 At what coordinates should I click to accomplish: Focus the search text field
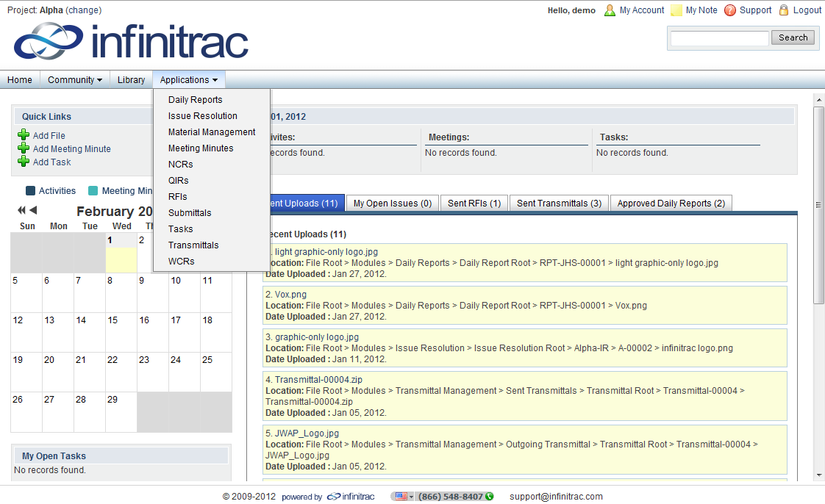click(x=720, y=38)
